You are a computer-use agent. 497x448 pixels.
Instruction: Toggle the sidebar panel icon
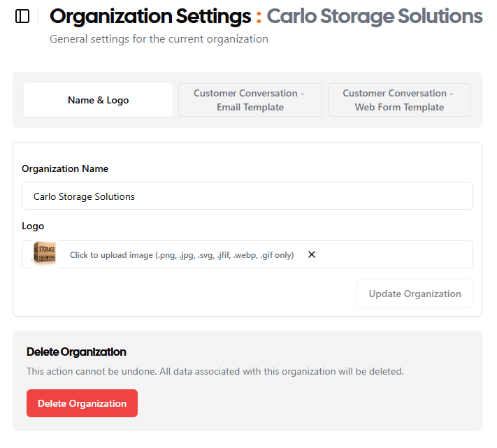point(22,16)
